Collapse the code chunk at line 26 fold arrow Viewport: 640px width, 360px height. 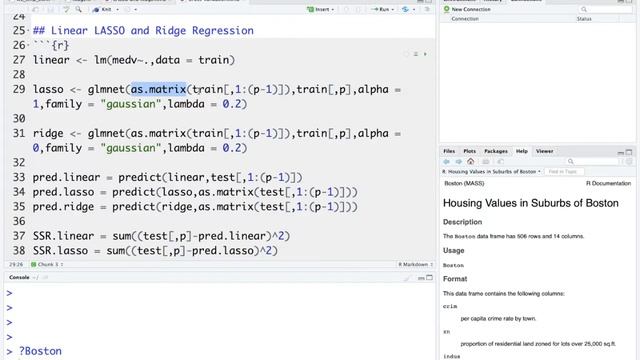pos(28,45)
